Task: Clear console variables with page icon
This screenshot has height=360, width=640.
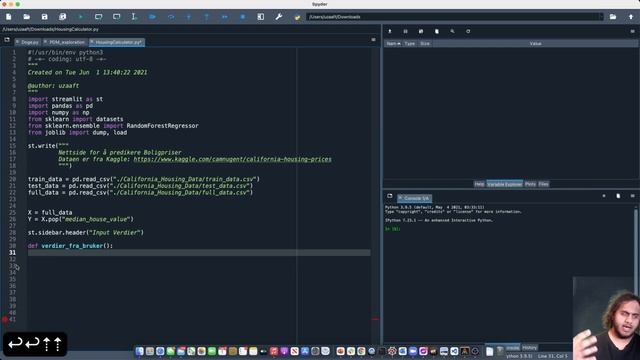Action: 618,196
